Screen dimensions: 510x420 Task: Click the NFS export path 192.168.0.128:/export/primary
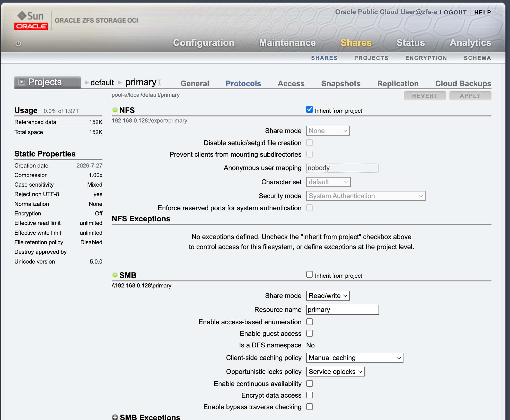[x=149, y=120]
